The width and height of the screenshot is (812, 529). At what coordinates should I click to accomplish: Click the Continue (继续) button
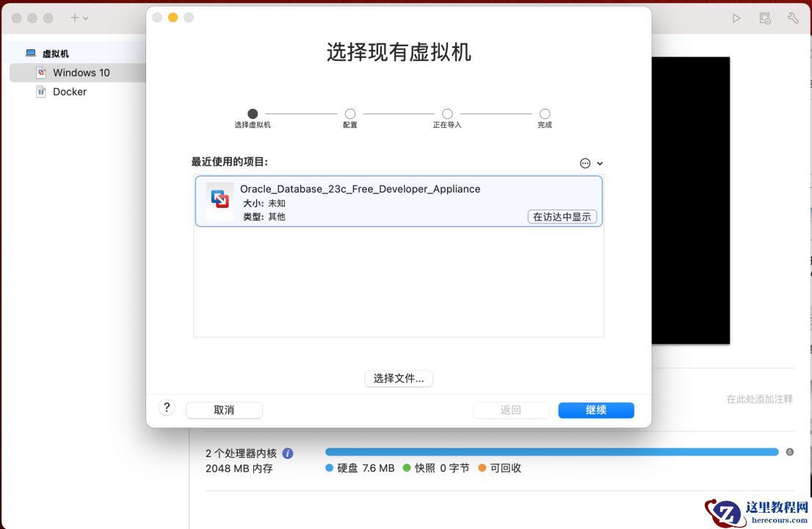(x=596, y=410)
